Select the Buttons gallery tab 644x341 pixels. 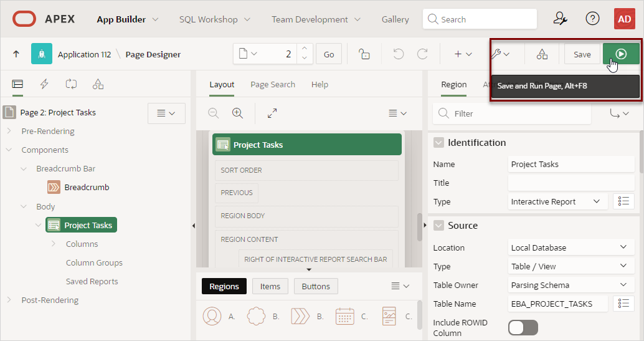(x=315, y=286)
